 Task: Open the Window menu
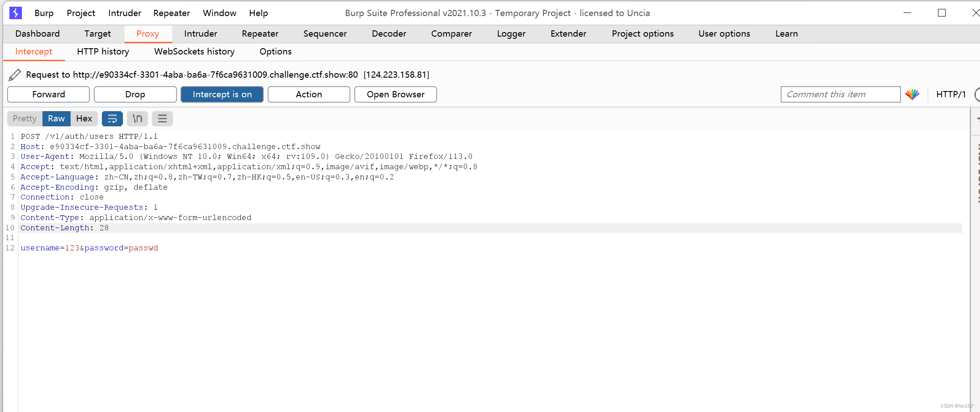click(x=219, y=13)
